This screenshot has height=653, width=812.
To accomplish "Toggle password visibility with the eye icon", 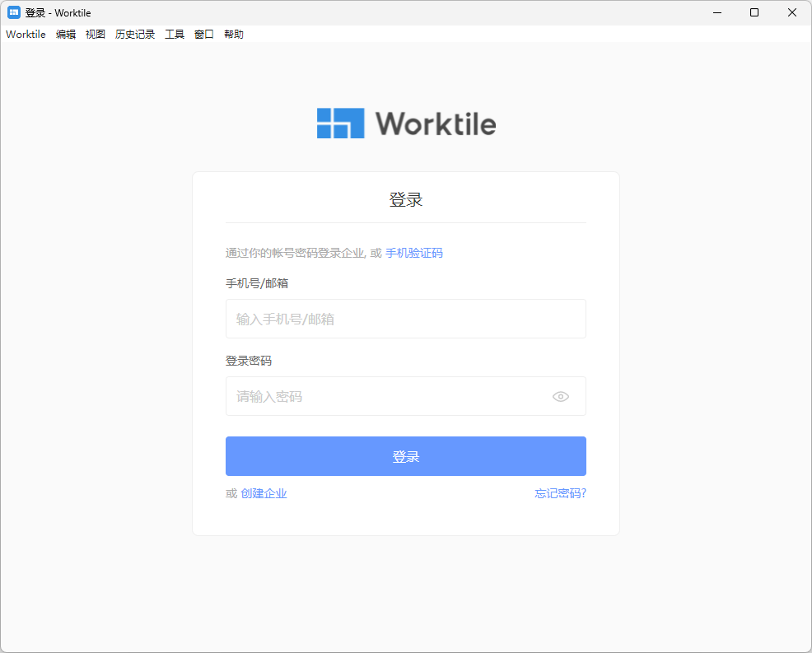I will (561, 396).
